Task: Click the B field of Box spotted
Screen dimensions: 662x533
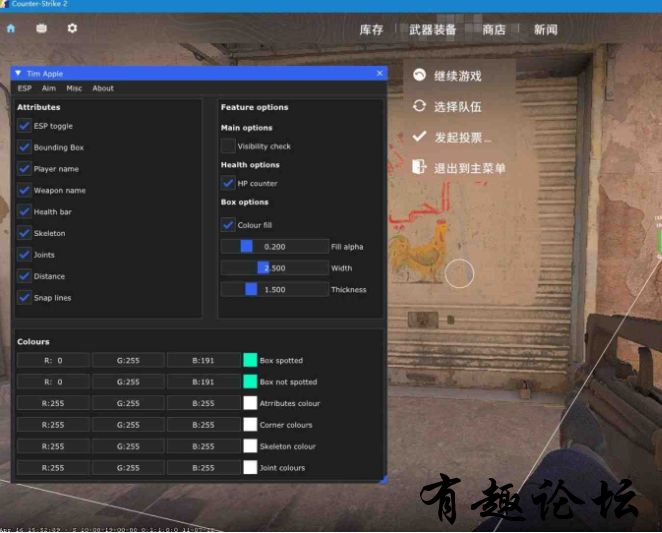Action: click(203, 360)
